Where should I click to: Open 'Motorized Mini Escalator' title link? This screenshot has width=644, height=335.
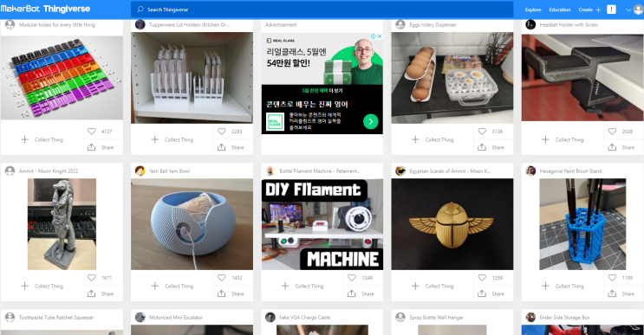[176, 318]
